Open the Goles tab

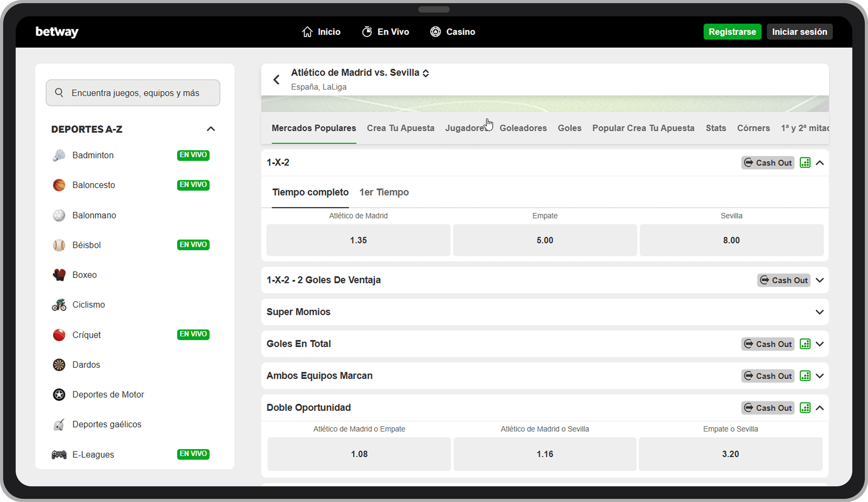569,128
